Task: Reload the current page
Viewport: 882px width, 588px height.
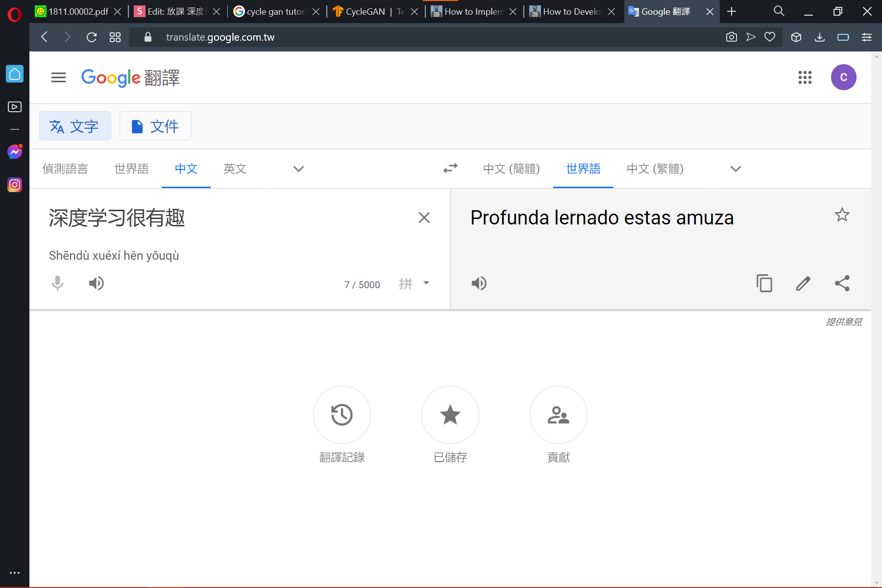Action: click(92, 37)
